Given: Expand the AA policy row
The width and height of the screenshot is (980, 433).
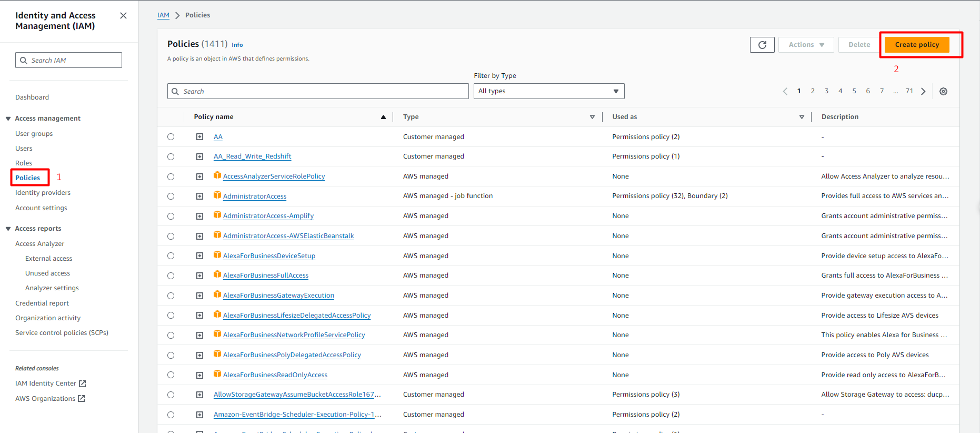Looking at the screenshot, I should click(x=199, y=137).
